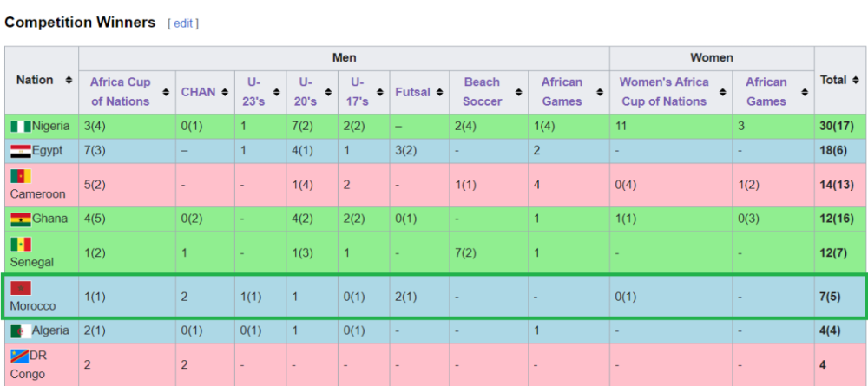868x386 pixels.
Task: Open the U-20's header link
Action: pyautogui.click(x=306, y=92)
